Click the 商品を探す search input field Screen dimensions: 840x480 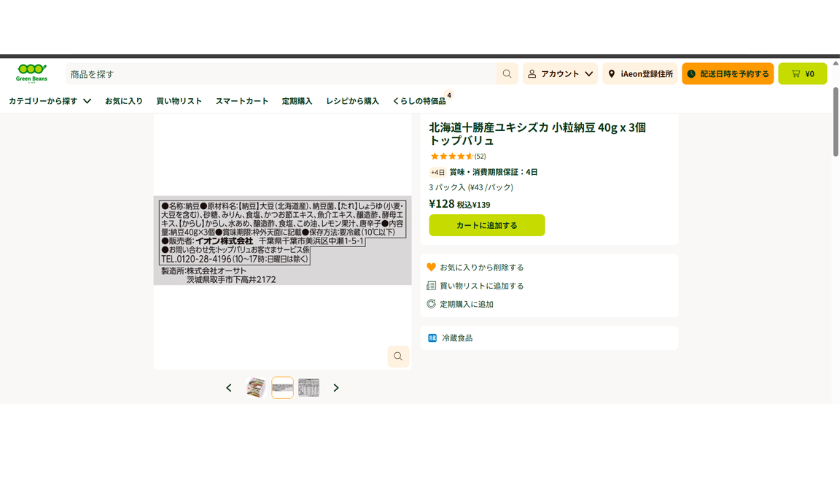(x=281, y=74)
